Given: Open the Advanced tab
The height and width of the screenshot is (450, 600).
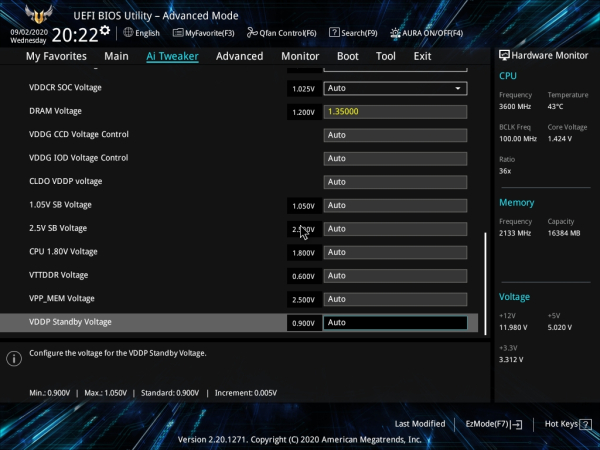Looking at the screenshot, I should point(240,56).
